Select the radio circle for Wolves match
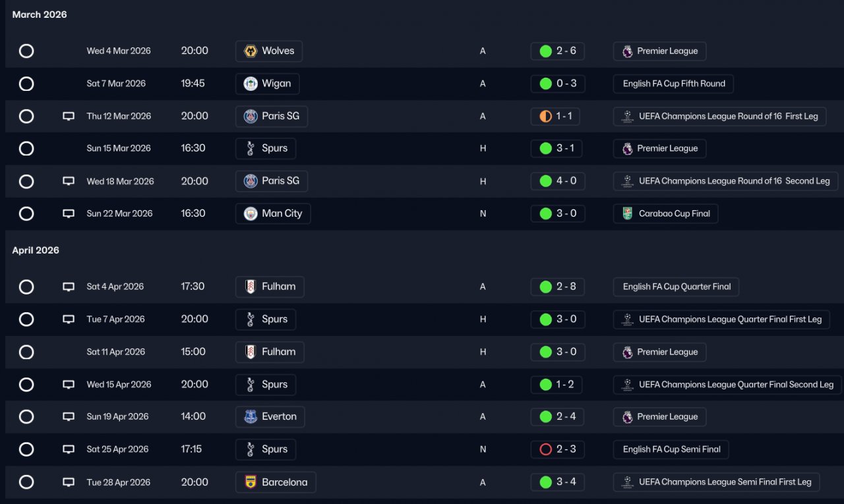The width and height of the screenshot is (844, 504). pyautogui.click(x=26, y=51)
